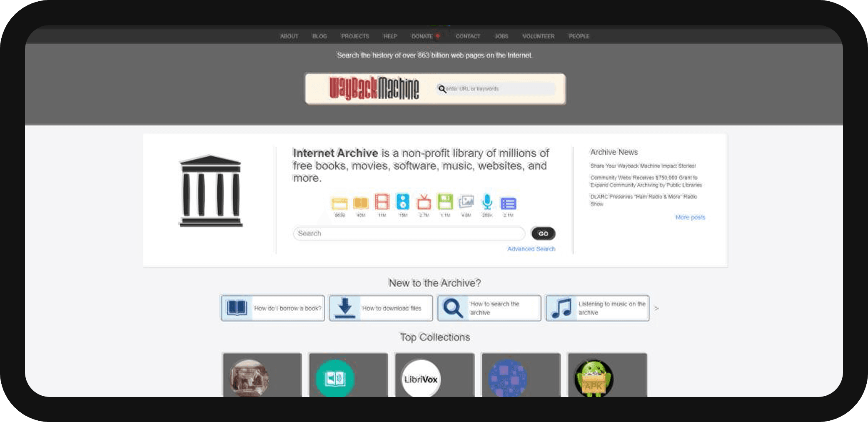The image size is (868, 422).
Task: Open the Video film-strip media icon
Action: [382, 202]
